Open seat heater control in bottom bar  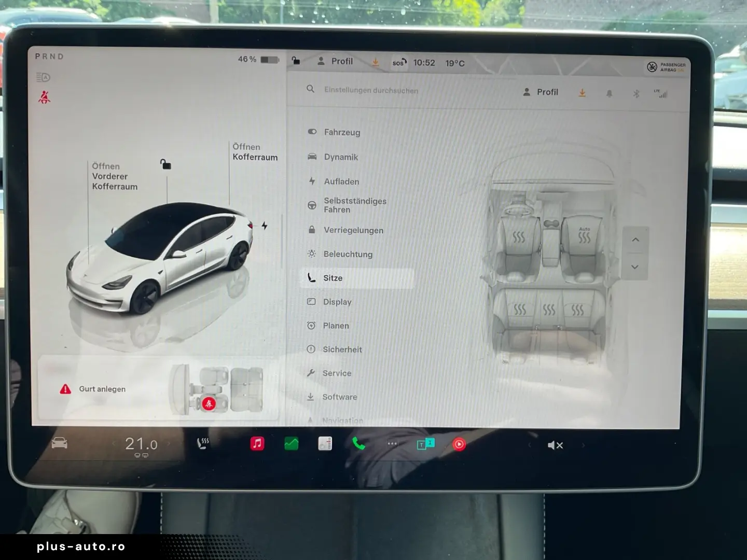(203, 443)
